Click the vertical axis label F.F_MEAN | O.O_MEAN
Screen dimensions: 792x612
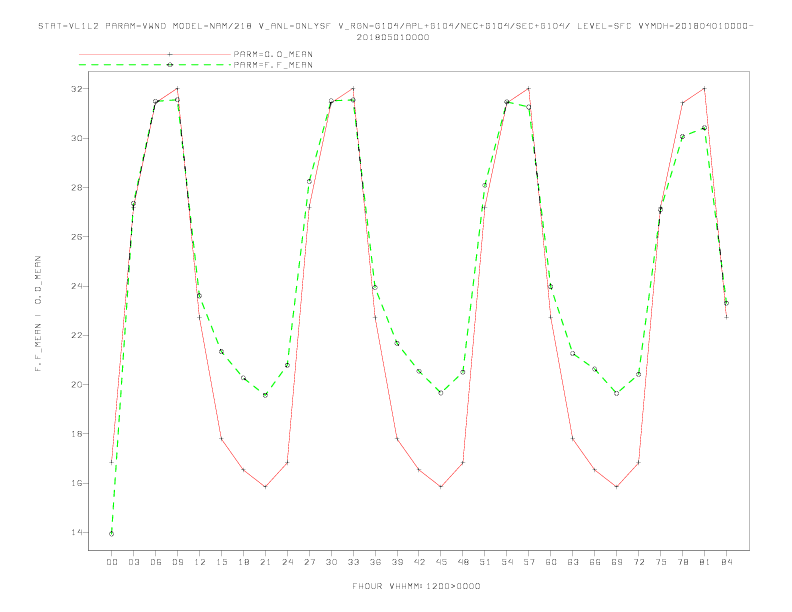[38, 314]
